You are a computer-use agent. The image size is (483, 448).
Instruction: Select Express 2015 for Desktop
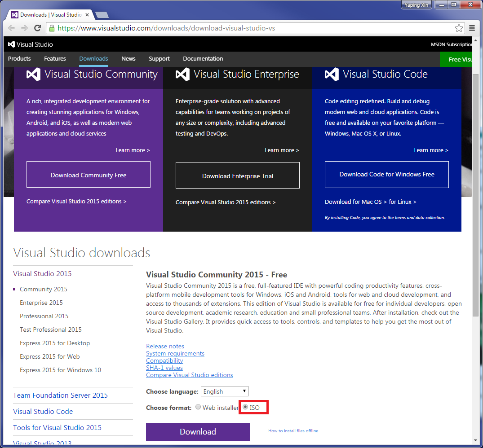55,343
